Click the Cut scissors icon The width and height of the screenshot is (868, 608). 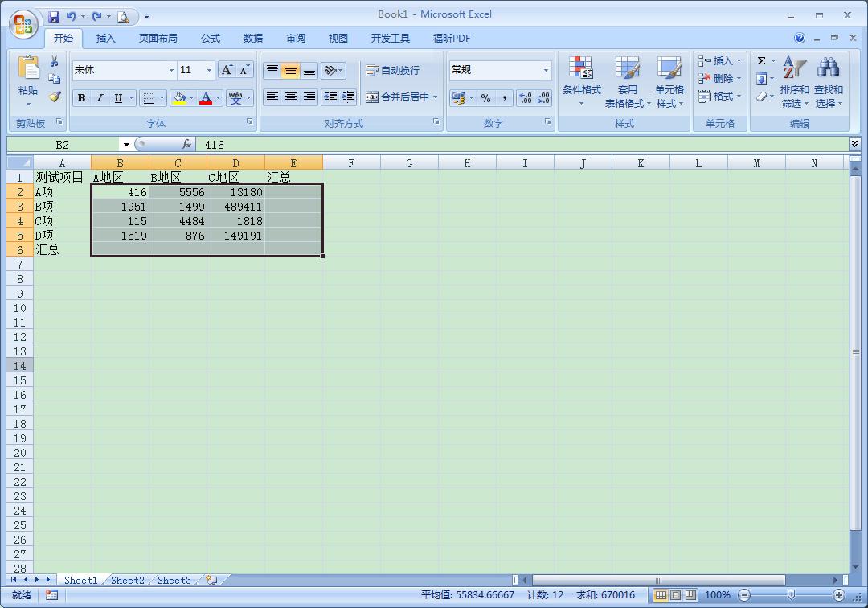(x=55, y=62)
